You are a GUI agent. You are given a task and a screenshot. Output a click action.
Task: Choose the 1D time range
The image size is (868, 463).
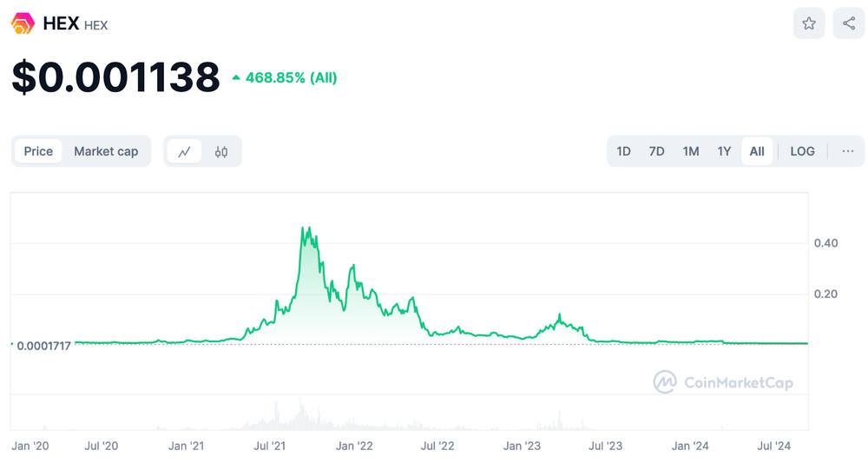[623, 151]
